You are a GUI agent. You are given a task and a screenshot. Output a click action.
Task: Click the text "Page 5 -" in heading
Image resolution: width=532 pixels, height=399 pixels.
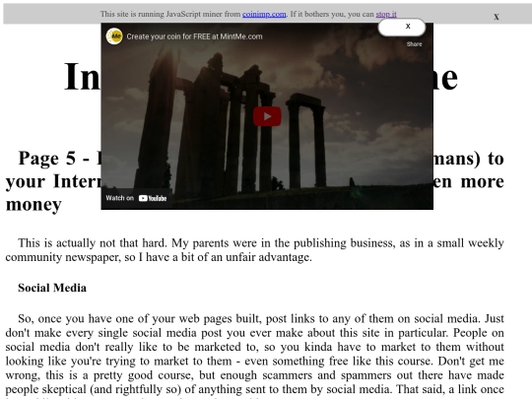(x=53, y=159)
